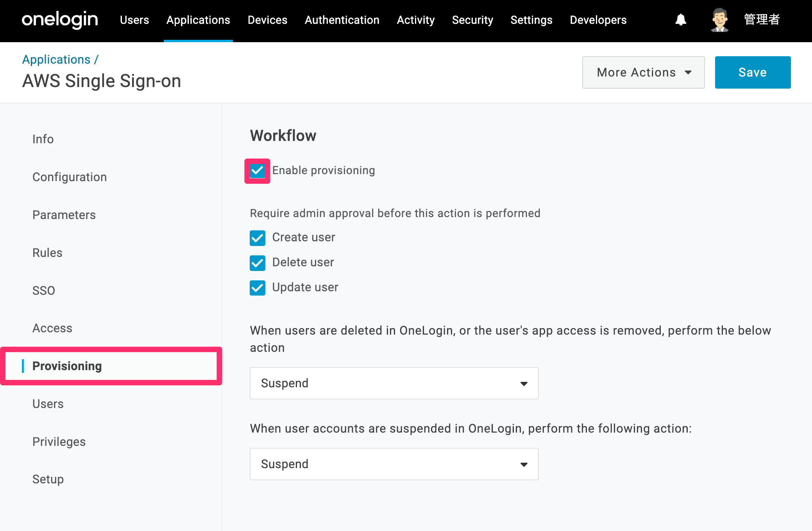Open the suspended-accounts action Suspend dropdown

(394, 464)
